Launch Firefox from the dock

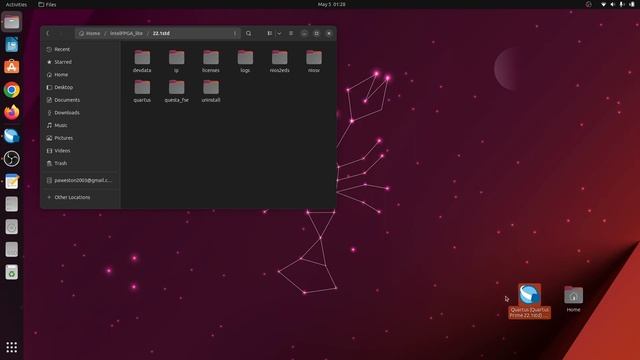[11, 112]
